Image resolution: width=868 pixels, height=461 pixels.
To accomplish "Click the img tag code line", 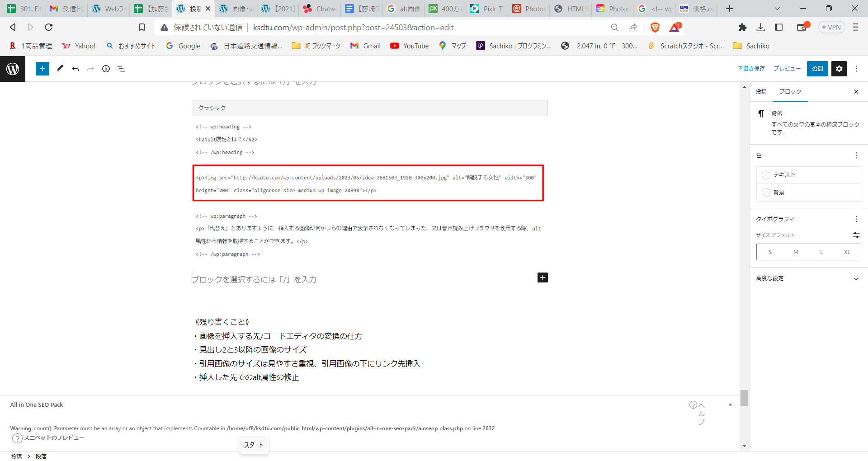I will pyautogui.click(x=368, y=183).
